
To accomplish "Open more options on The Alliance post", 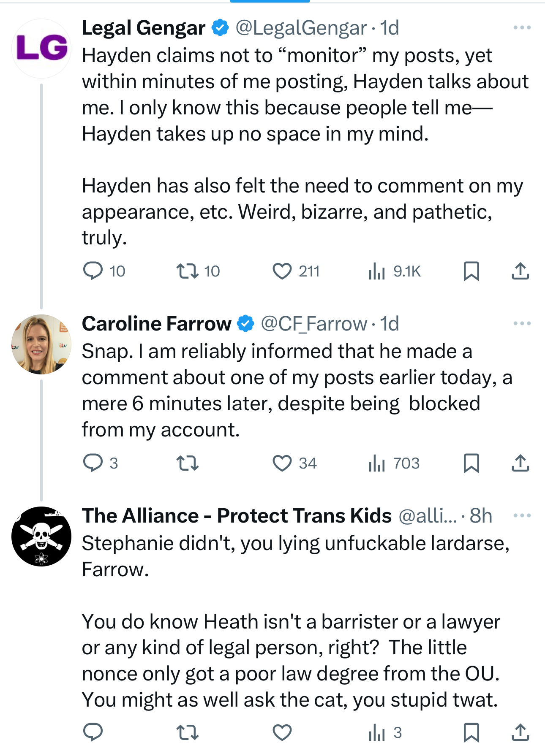I will pos(522,515).
